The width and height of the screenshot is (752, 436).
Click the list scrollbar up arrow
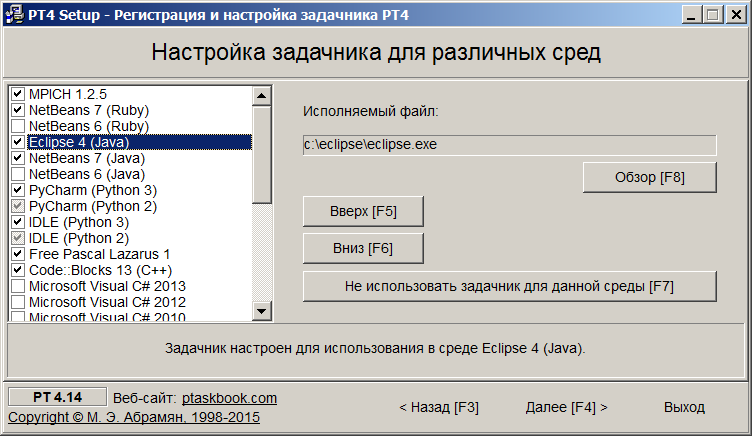tap(261, 96)
